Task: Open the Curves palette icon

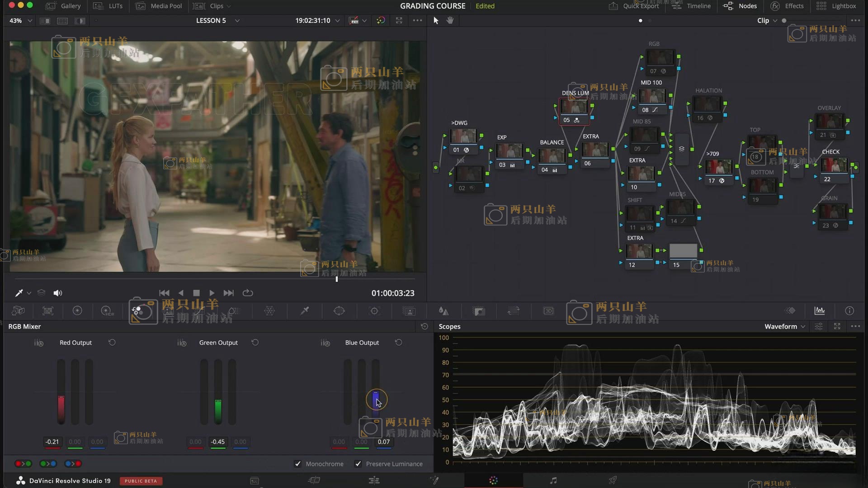Action: (x=199, y=311)
